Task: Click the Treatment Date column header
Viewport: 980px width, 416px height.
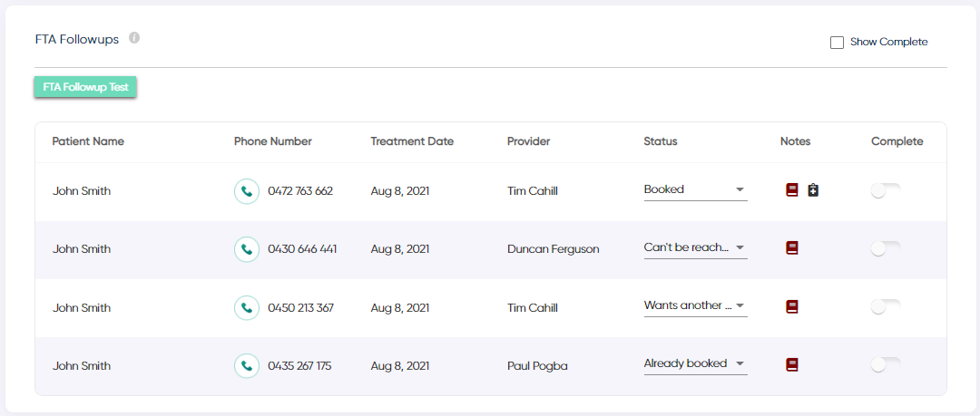Action: (412, 141)
